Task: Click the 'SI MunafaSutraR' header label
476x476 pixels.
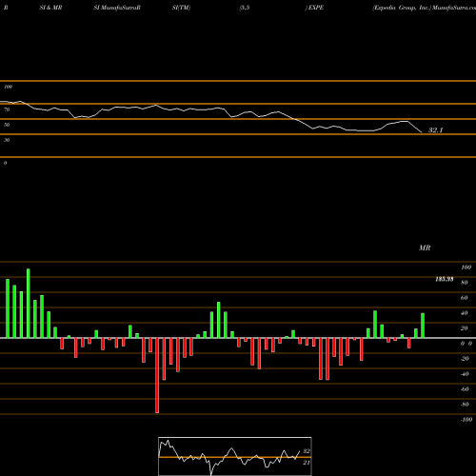Action: 117,8
